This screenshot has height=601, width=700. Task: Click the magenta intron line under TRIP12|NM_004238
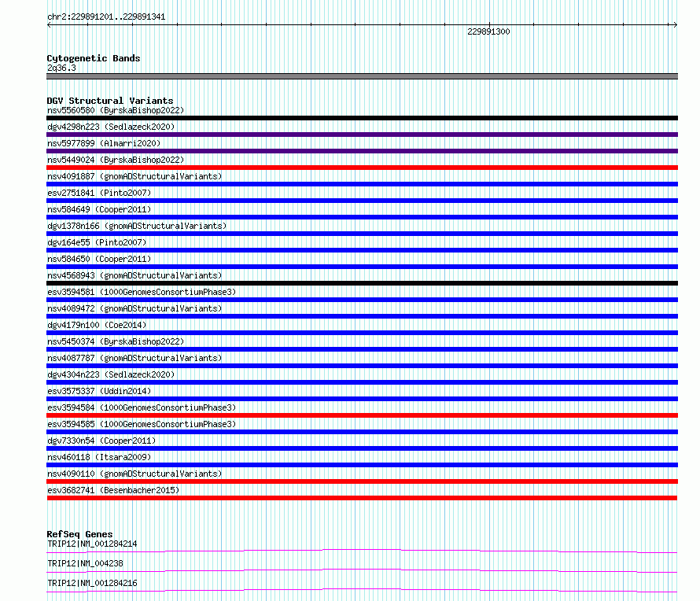pos(362,570)
